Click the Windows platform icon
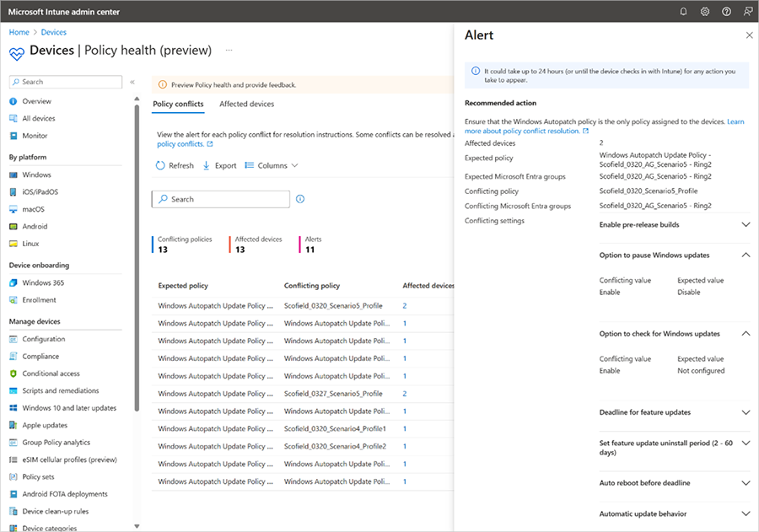This screenshot has height=532, width=759. pyautogui.click(x=13, y=175)
